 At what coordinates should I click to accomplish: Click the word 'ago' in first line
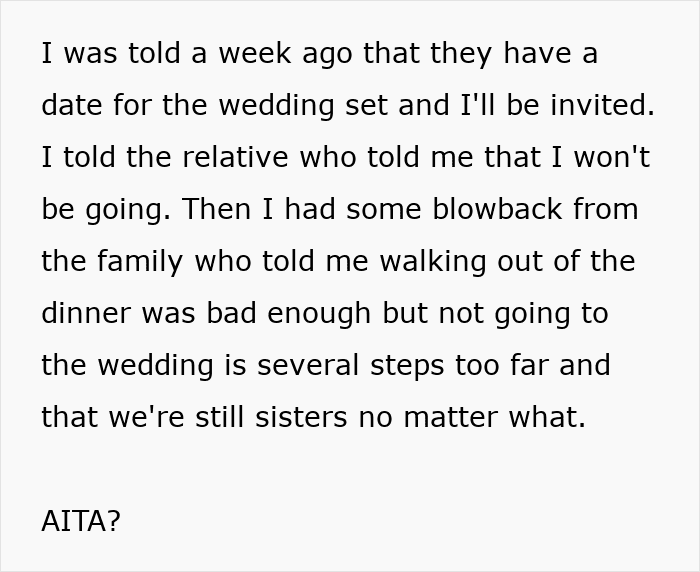click(x=327, y=56)
